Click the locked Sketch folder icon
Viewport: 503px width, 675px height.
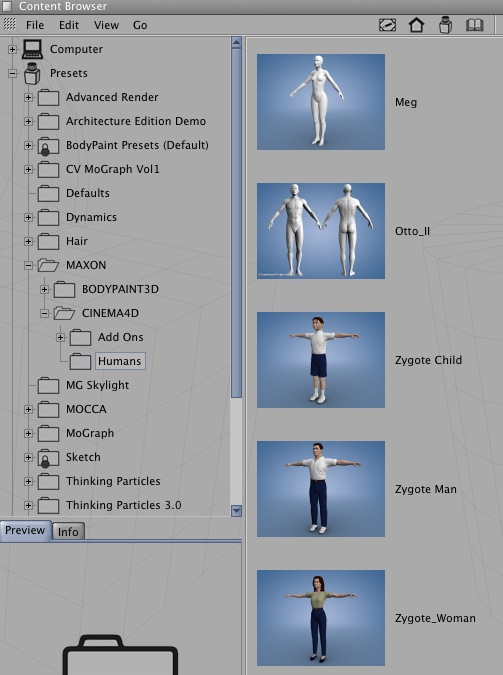point(48,458)
